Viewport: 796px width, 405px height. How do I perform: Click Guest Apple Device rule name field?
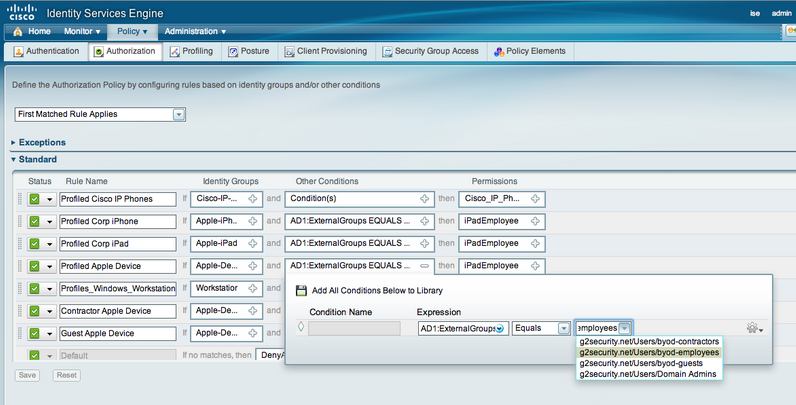point(118,333)
